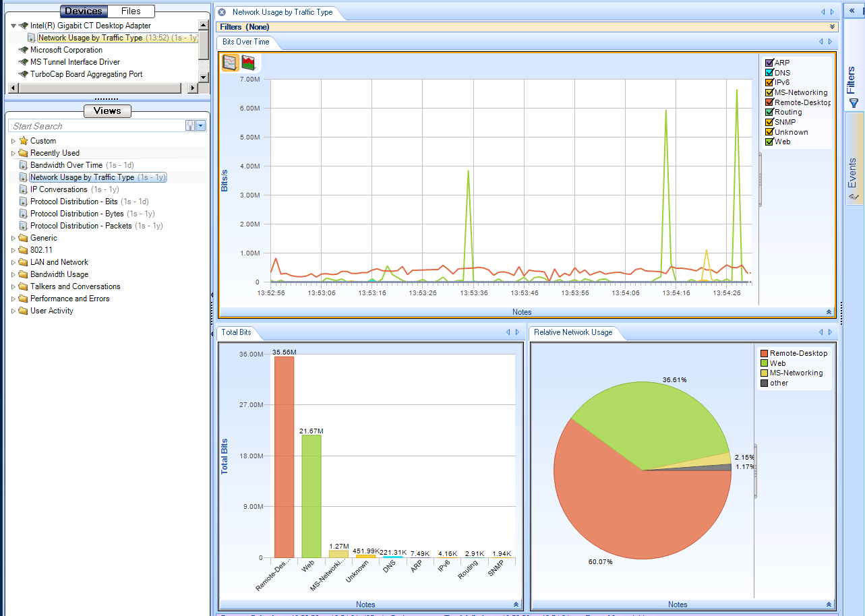This screenshot has width=865, height=616.
Task: Click right arrow on Relative Network Usage tab bar
Action: pyautogui.click(x=830, y=332)
